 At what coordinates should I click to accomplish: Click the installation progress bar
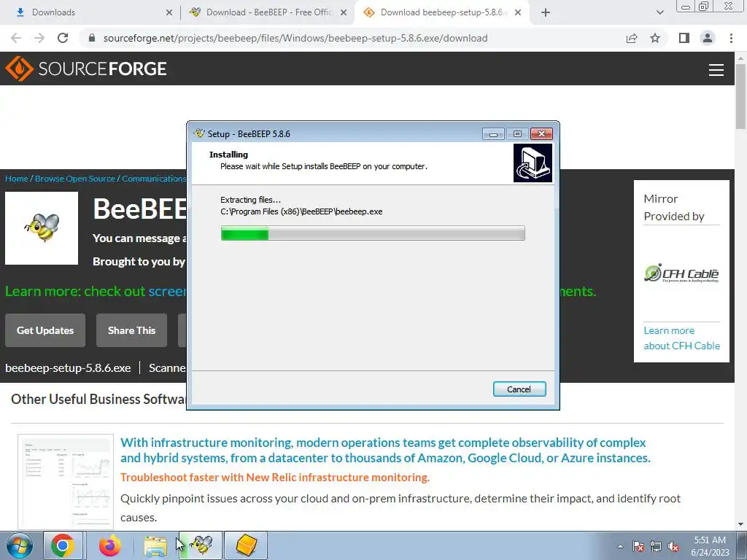[x=373, y=233]
